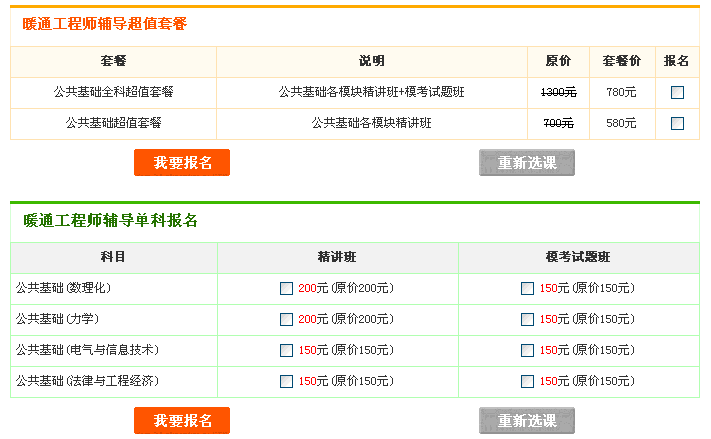The height and width of the screenshot is (439, 711).
Task: Tick 数理化 模考试题班 checkbox
Action: coord(527,289)
